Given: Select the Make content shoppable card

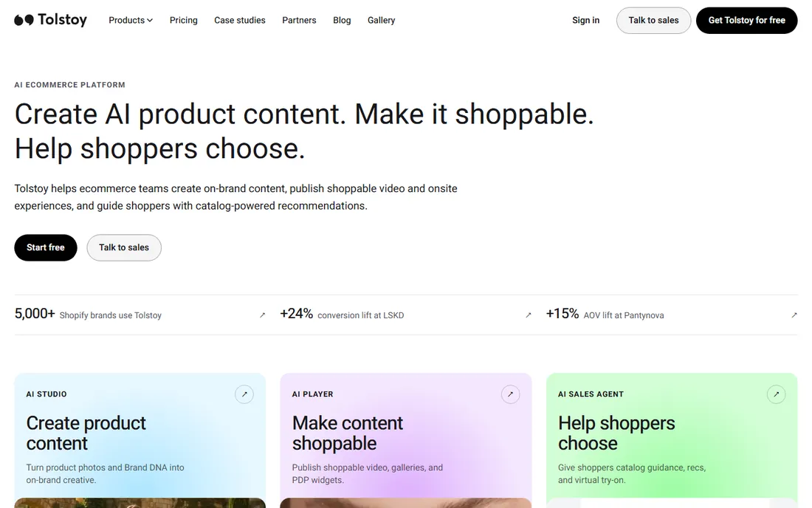Looking at the screenshot, I should click(x=405, y=440).
